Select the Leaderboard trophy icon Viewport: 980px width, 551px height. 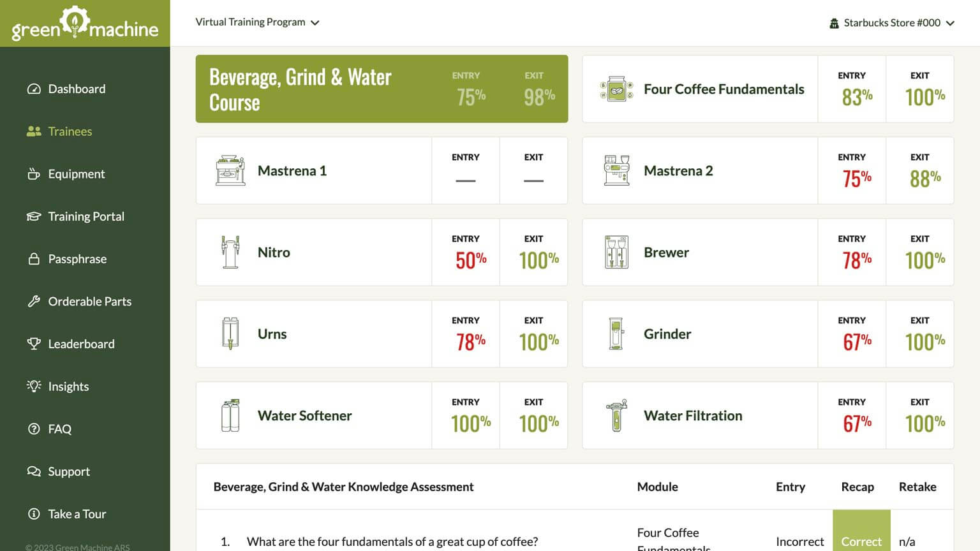point(34,344)
